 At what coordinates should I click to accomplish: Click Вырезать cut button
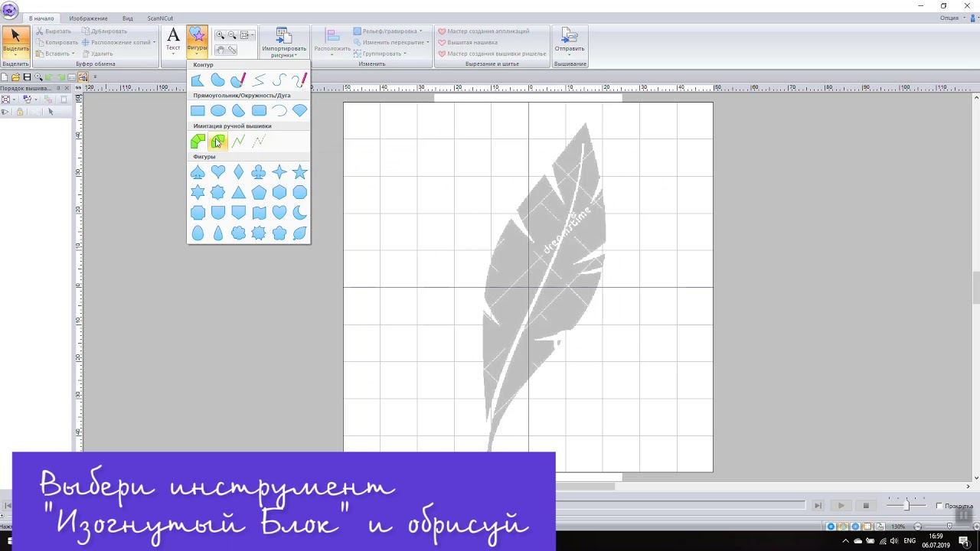(x=53, y=31)
